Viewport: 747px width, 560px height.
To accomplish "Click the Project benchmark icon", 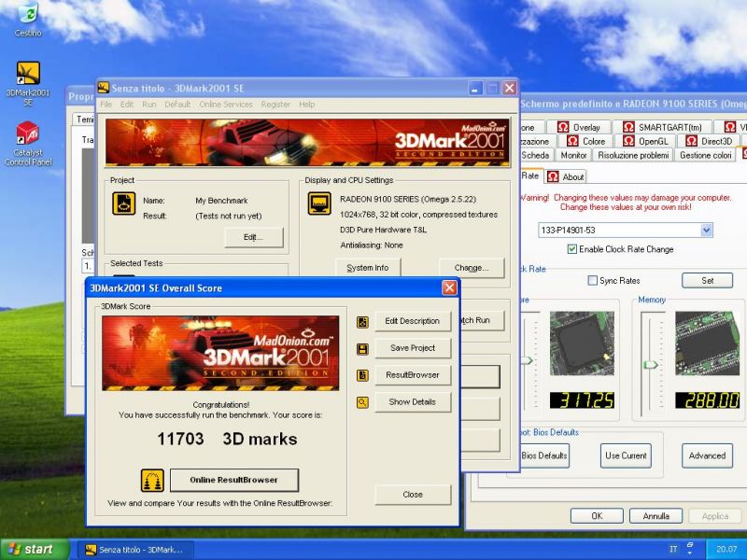I will click(124, 203).
